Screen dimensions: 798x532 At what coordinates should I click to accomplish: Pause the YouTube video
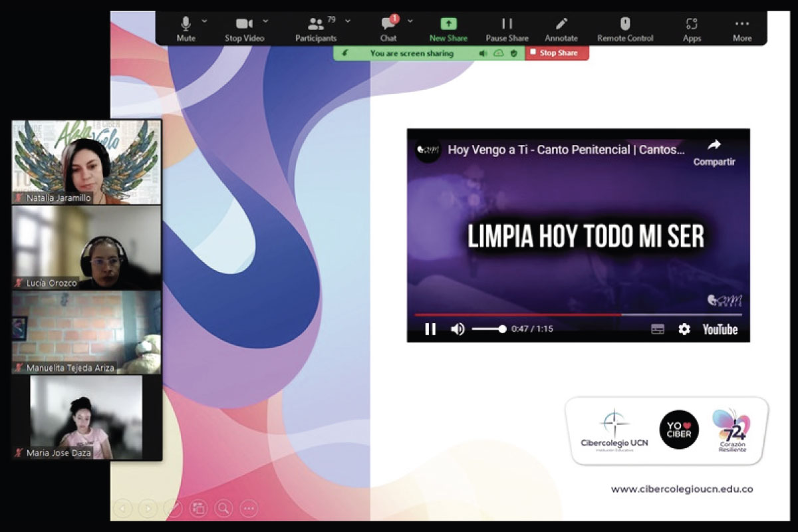pyautogui.click(x=430, y=329)
